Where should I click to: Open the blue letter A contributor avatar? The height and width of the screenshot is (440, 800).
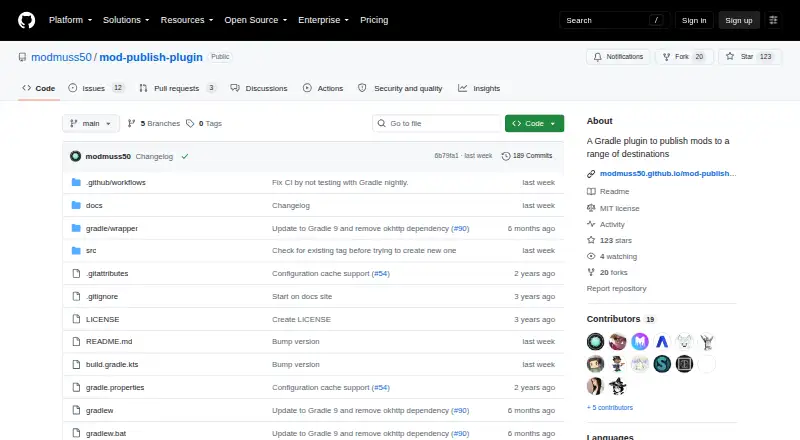click(x=662, y=341)
